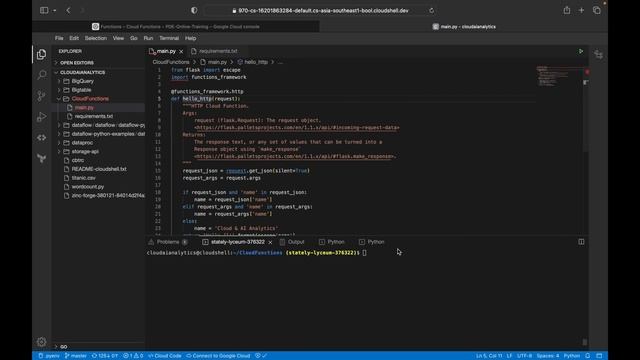640x360 pixels.
Task: Open the Go menu
Action: (x=133, y=38)
